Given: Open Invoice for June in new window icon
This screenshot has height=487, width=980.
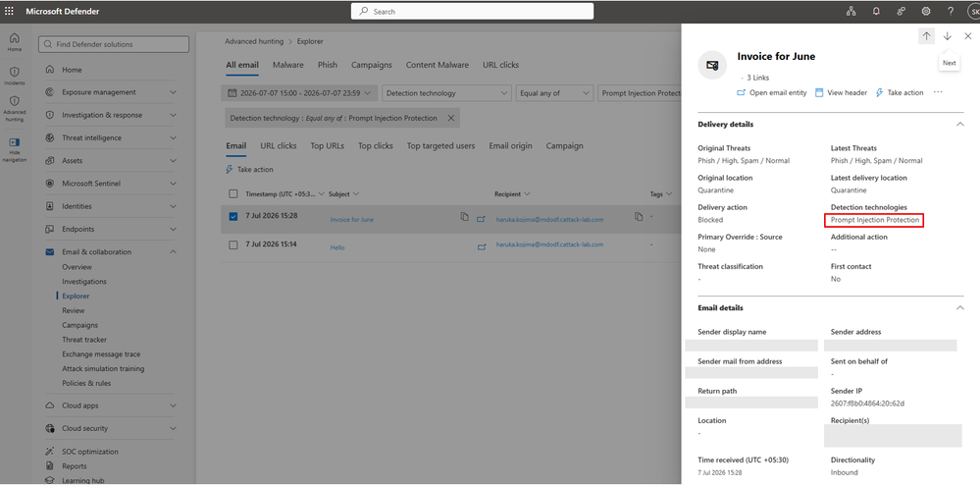Looking at the screenshot, I should click(481, 219).
